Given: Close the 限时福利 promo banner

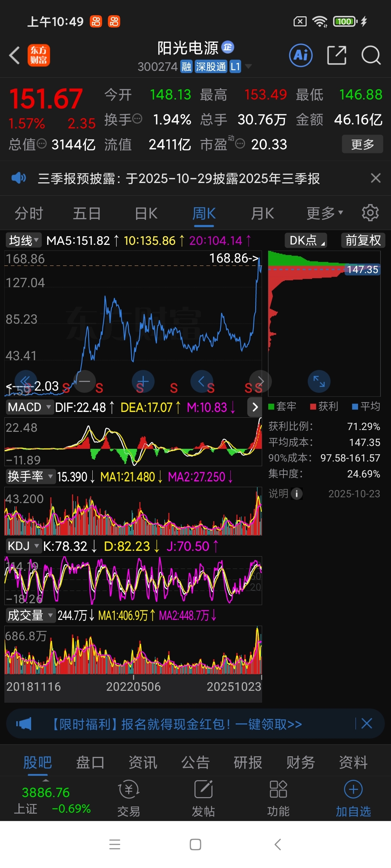Looking at the screenshot, I should point(367,724).
